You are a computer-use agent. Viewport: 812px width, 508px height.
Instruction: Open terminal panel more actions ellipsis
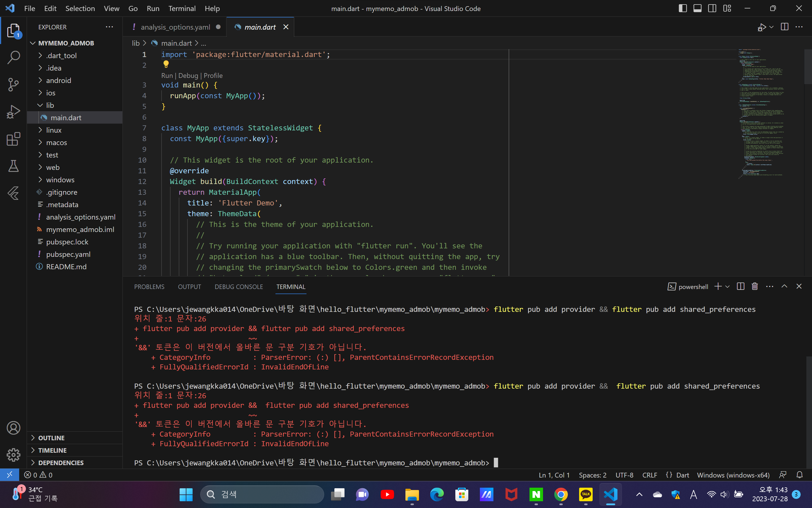[x=770, y=286]
